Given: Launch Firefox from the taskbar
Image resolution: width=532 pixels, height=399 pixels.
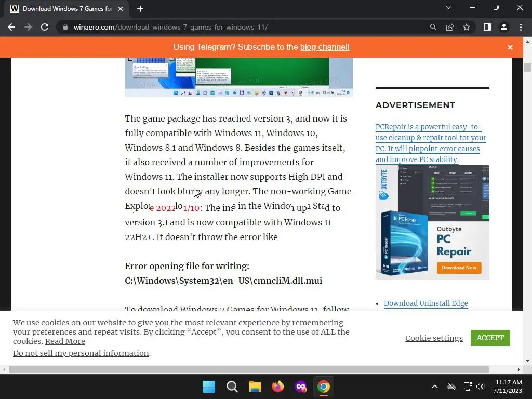Looking at the screenshot, I should (278, 387).
